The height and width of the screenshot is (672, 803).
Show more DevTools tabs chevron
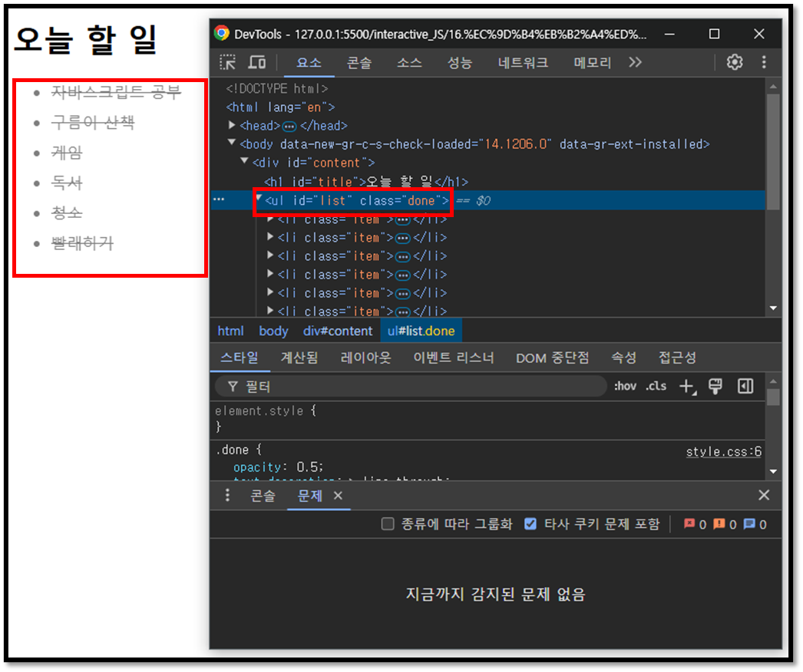pos(635,62)
